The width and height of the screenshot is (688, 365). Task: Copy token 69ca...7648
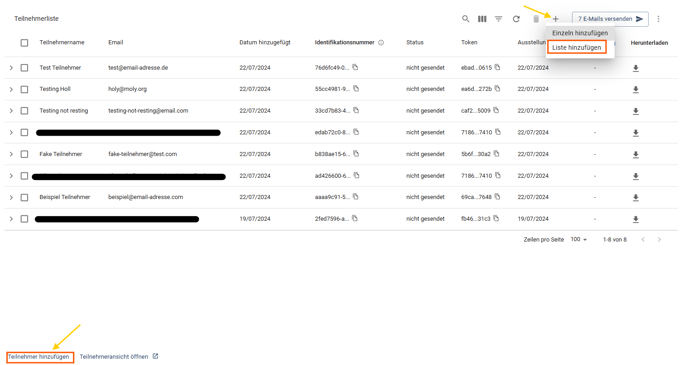[497, 197]
